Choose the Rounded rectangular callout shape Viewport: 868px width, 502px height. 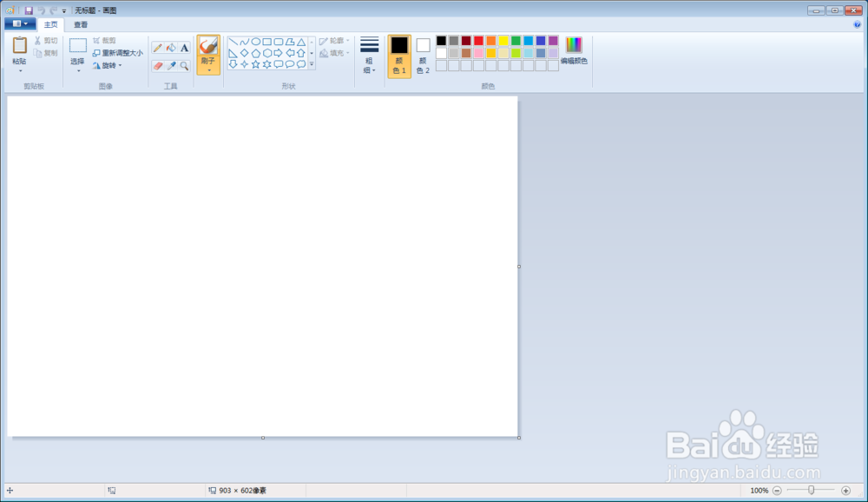point(279,64)
